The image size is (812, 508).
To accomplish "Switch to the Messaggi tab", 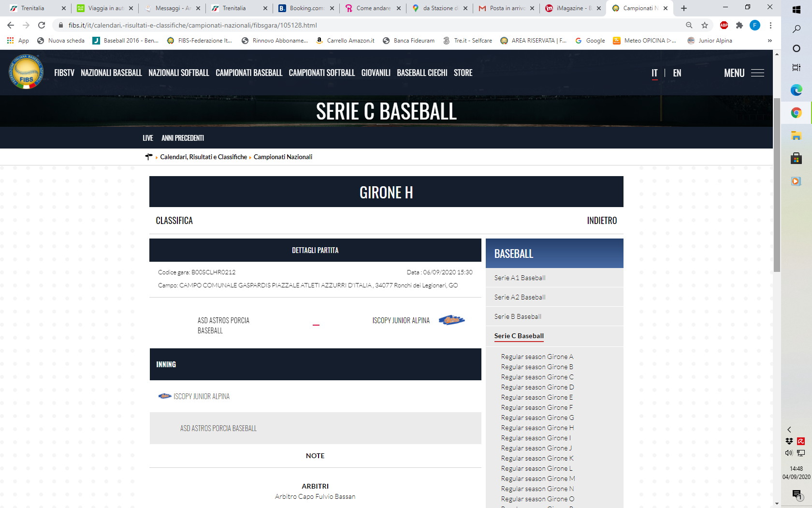I will (x=172, y=8).
